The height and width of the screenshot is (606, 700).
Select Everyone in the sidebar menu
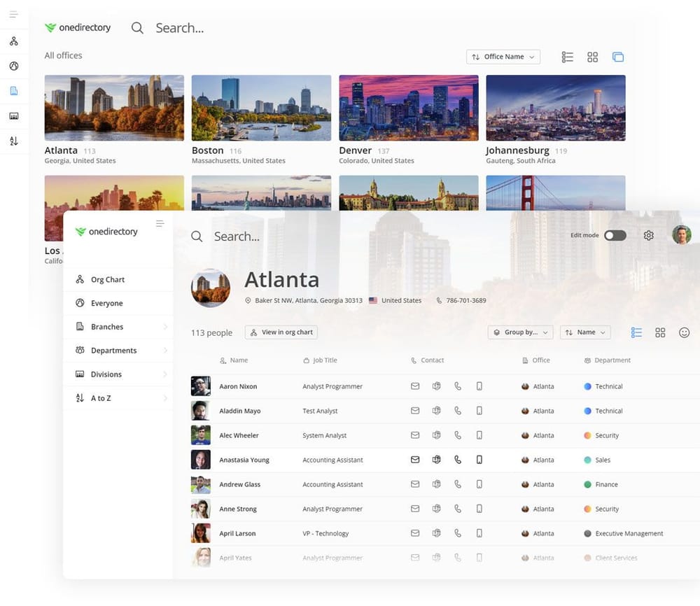click(106, 303)
